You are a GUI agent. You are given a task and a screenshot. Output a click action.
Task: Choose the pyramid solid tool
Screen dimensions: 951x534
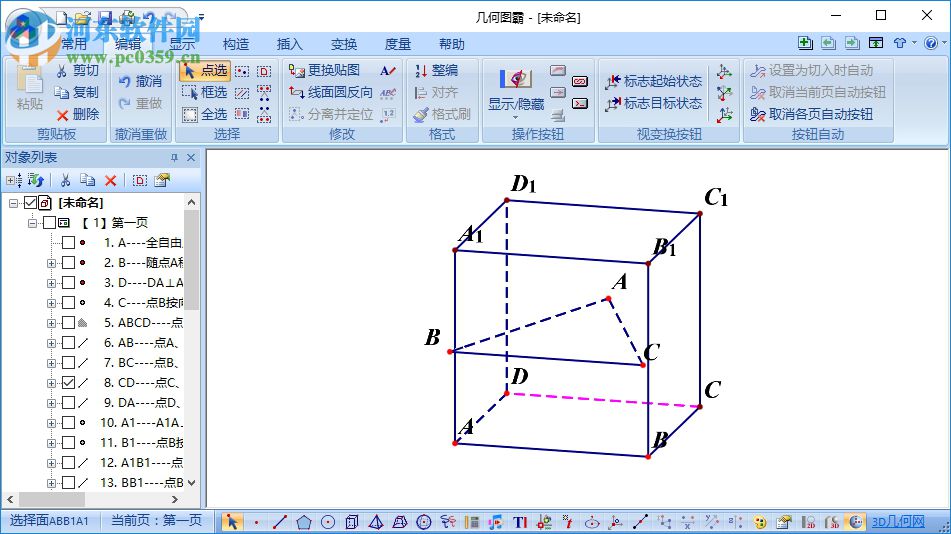tap(376, 522)
